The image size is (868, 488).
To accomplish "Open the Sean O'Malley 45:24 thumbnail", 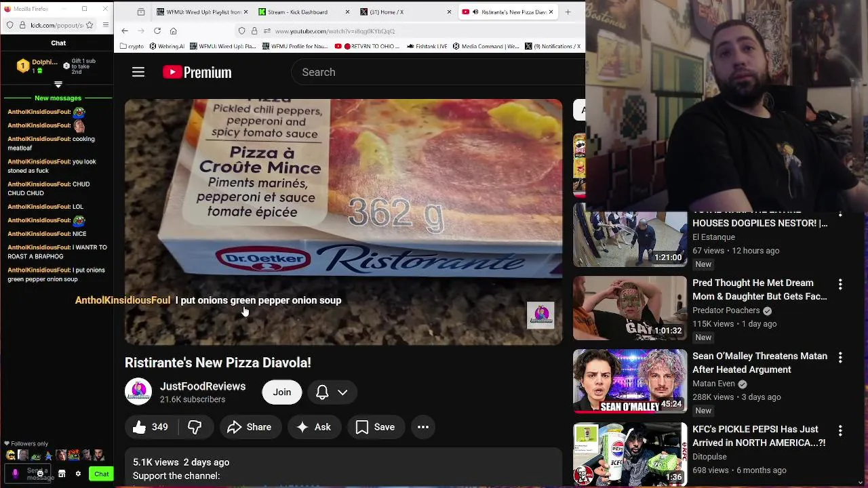I will (x=630, y=381).
